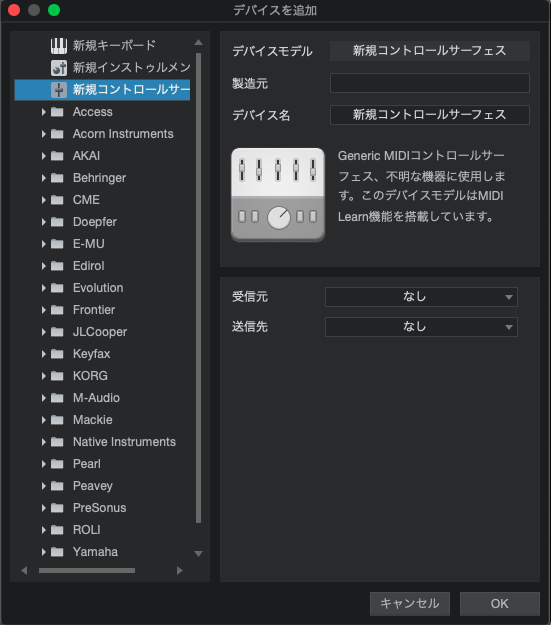Select the 新規インストゥルメント instrument icon
Viewport: 551px width, 625px height.
point(59,68)
